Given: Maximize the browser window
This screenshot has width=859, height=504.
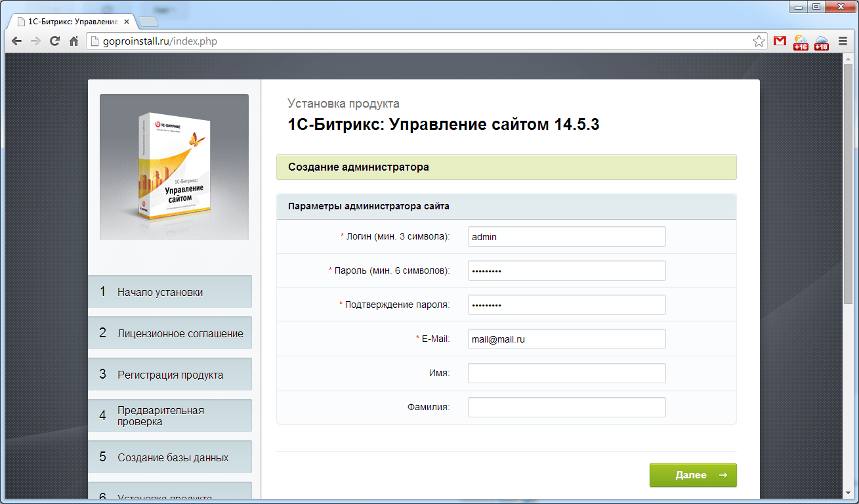Looking at the screenshot, I should (816, 7).
